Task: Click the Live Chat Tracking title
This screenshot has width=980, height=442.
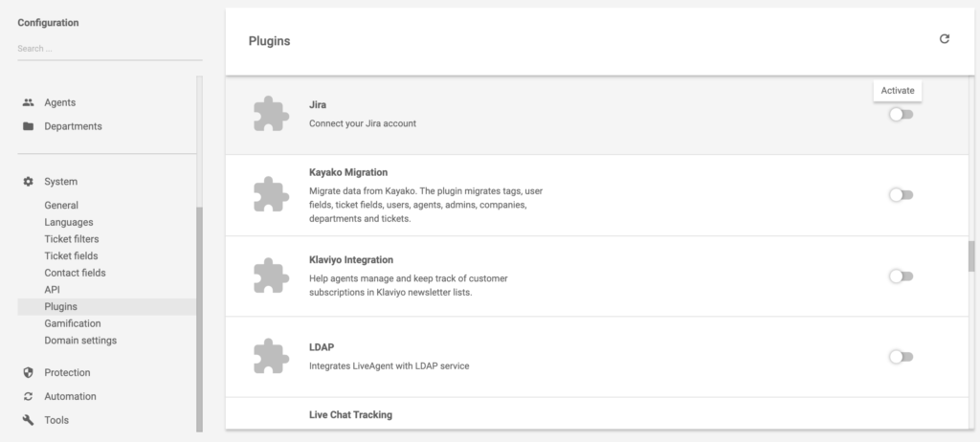Action: (350, 414)
